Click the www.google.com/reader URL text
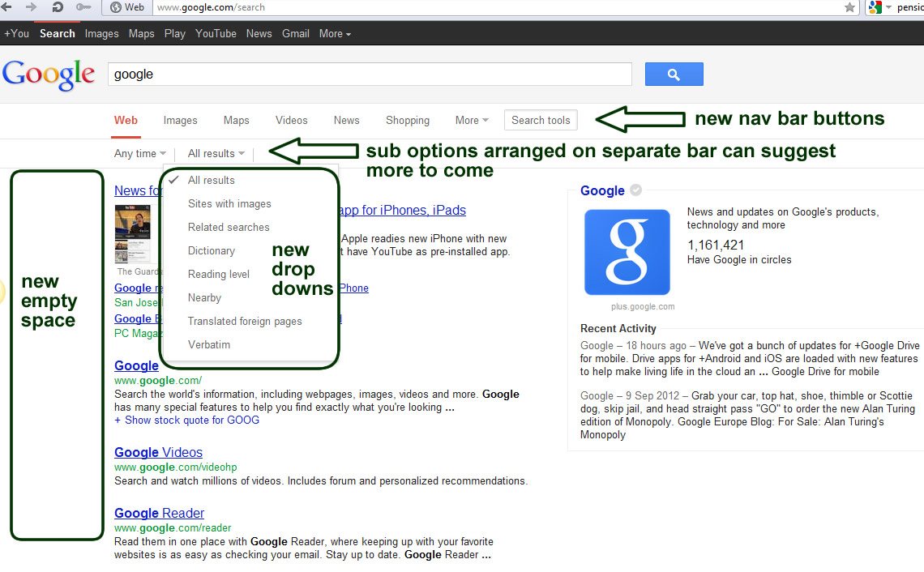Viewport: 924px width, 572px height. coord(173,527)
